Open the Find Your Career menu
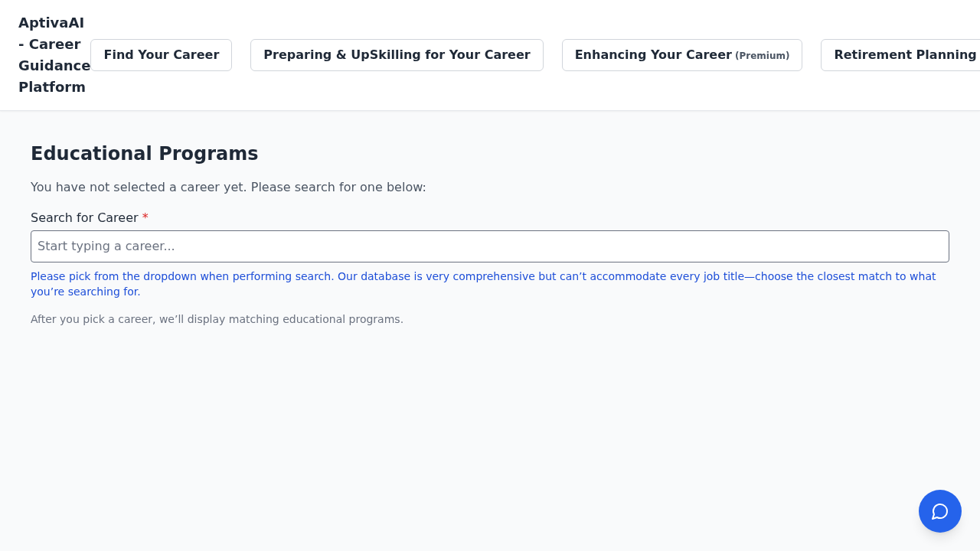Image resolution: width=980 pixels, height=551 pixels. coord(161,55)
